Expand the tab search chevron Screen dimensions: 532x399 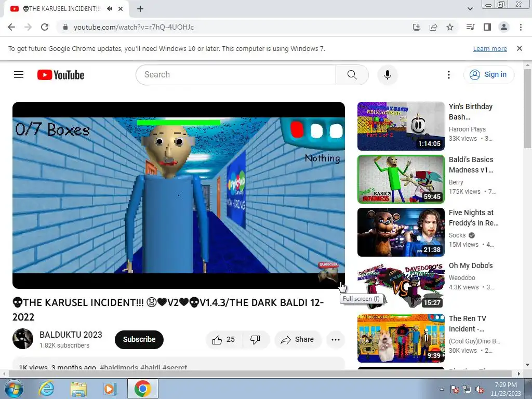[470, 9]
